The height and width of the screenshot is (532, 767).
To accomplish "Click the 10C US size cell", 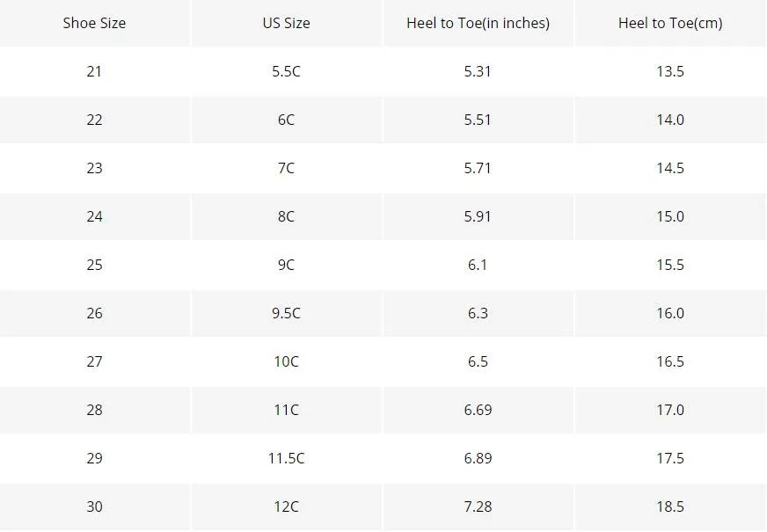I will (x=286, y=361).
